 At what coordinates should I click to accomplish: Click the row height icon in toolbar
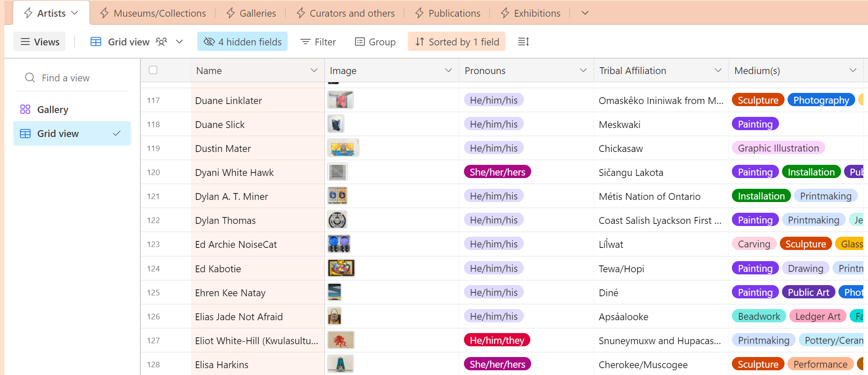coord(523,42)
